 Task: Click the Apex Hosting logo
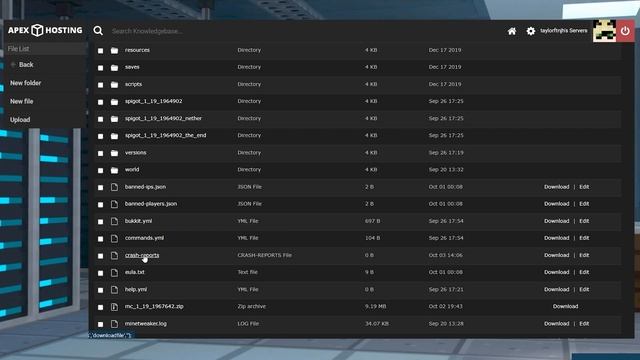(45, 30)
